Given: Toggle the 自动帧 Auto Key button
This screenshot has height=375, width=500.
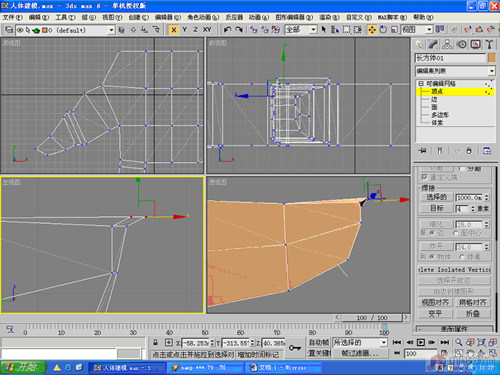Looking at the screenshot, I should pos(319,342).
